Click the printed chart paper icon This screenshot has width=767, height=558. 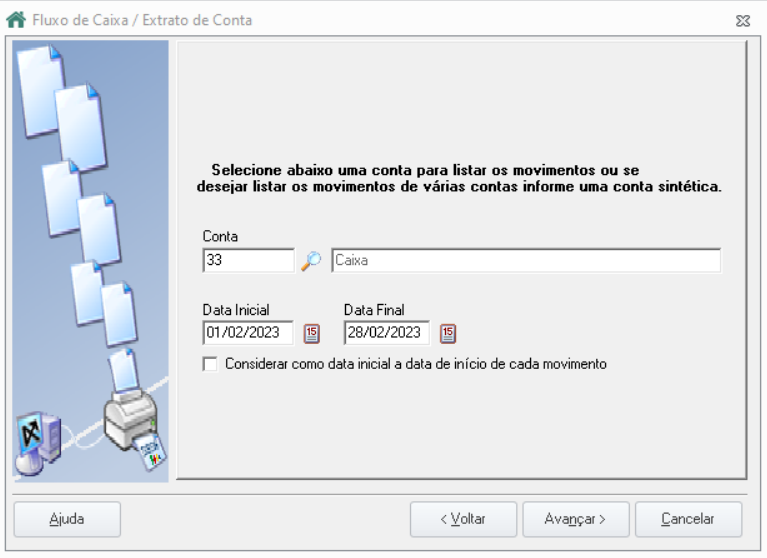click(152, 452)
